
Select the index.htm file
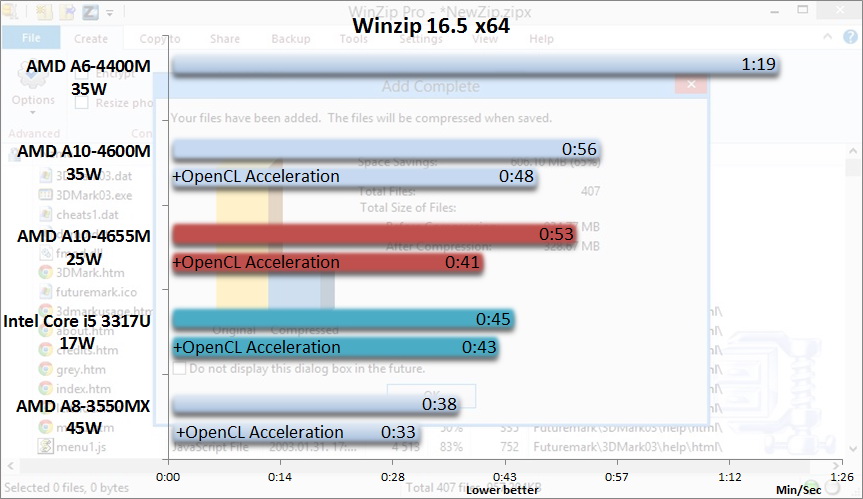(x=83, y=389)
